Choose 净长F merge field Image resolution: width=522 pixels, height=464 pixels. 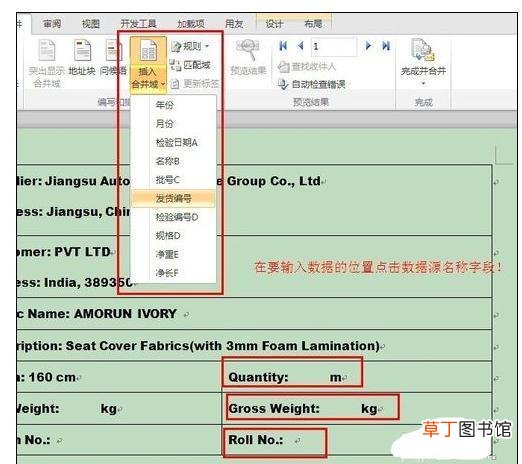click(173, 273)
